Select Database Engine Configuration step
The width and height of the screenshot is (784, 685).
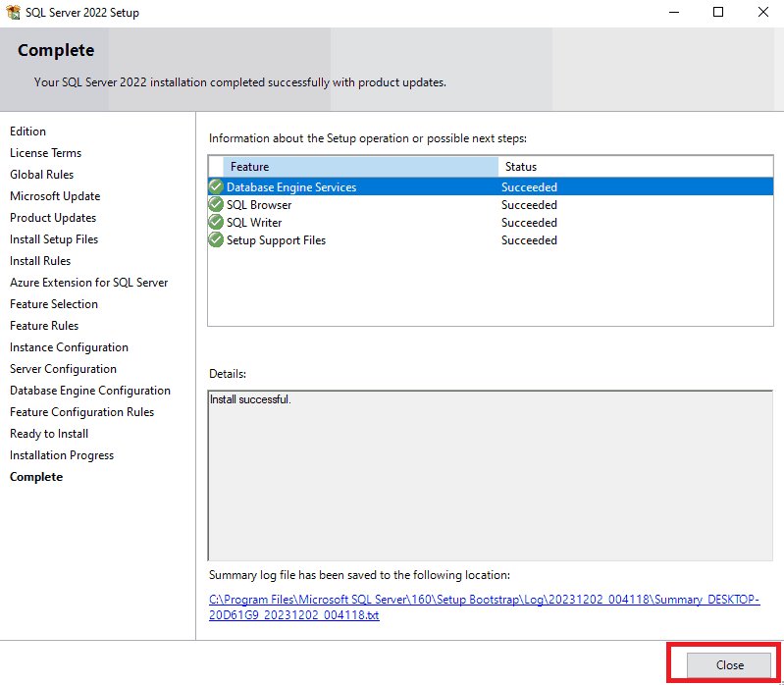point(90,391)
